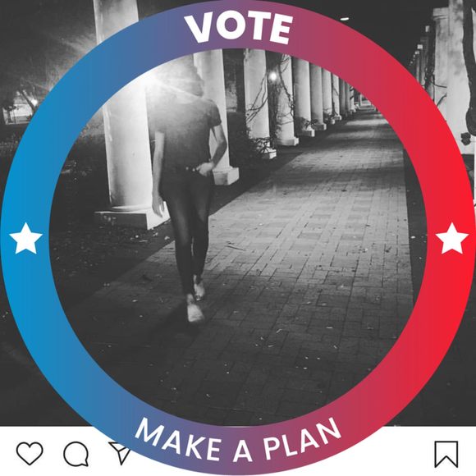The height and width of the screenshot is (476, 476).
Task: Select the VOTE heading on the frame
Action: [x=238, y=28]
